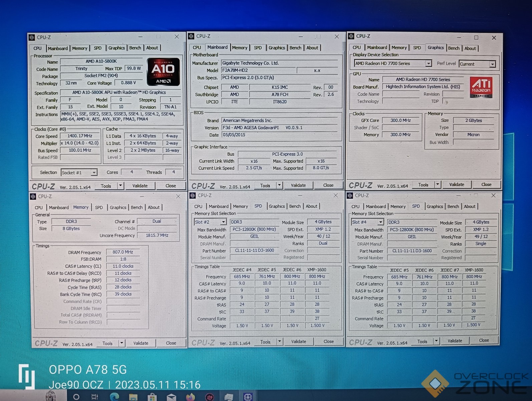Open the Bench tab in the processor window
532x401 pixels.
coord(135,48)
